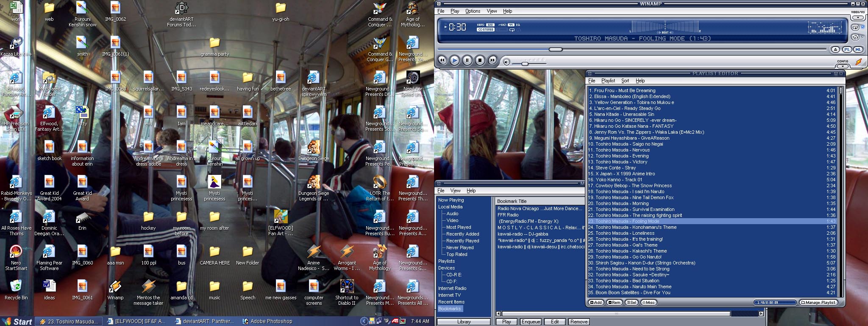Click the Bookmark Title column header
This screenshot has width=868, height=326.
[540, 201]
